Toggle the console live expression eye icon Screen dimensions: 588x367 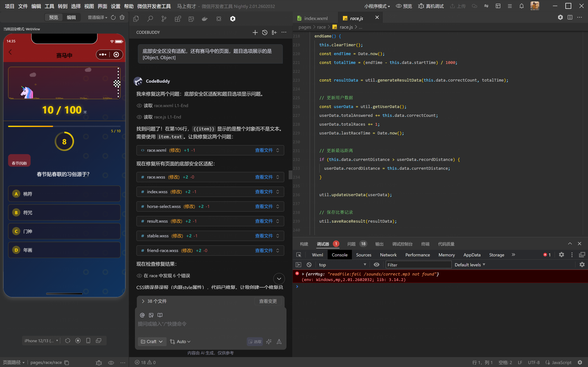pyautogui.click(x=376, y=265)
